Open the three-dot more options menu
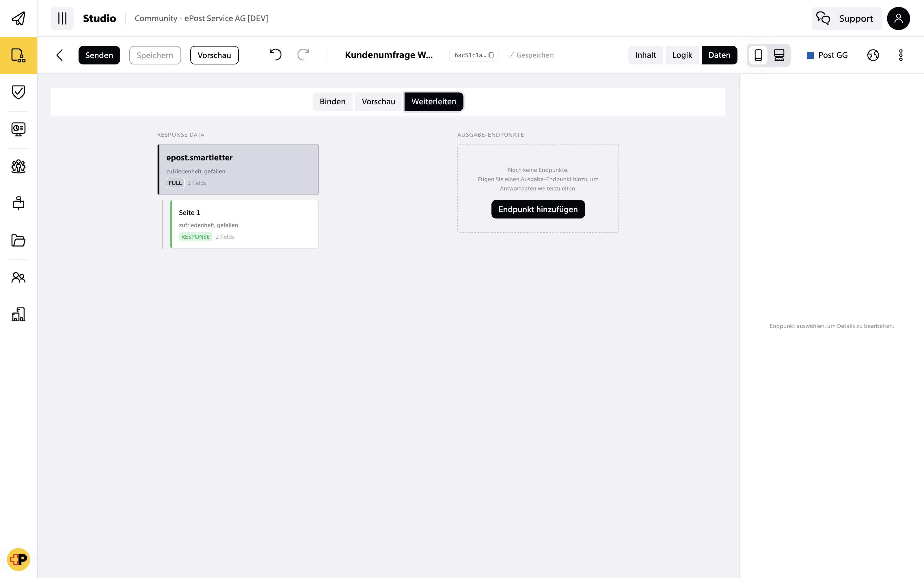 pyautogui.click(x=901, y=55)
